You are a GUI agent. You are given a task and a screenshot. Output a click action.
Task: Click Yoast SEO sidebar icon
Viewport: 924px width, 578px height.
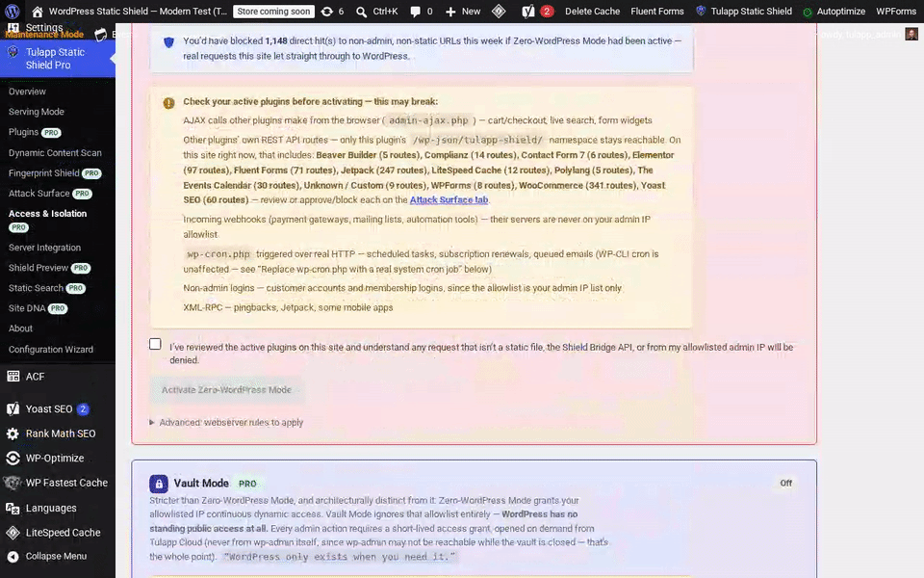tap(13, 408)
